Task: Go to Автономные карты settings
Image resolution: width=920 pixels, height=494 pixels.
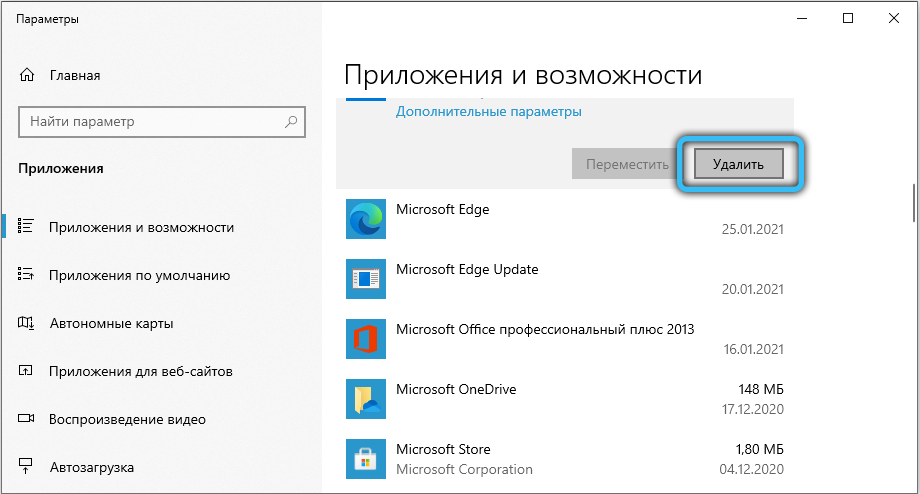Action: point(111,323)
